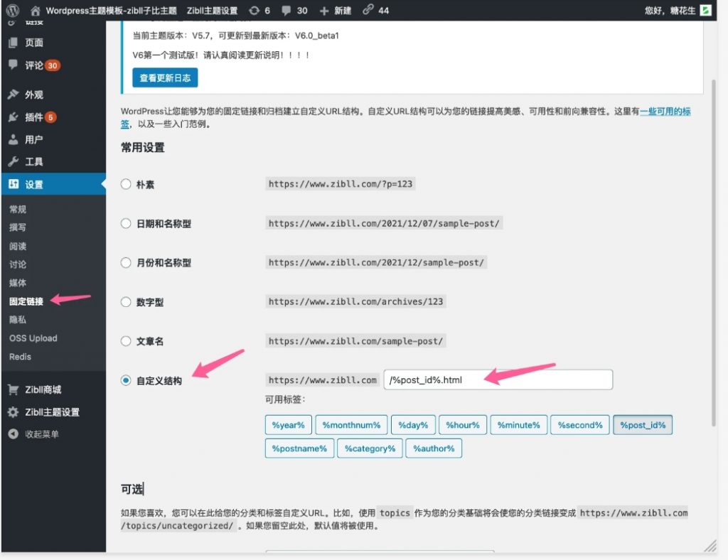Click the page vertical scrollbar
The width and height of the screenshot is (728, 560).
714,253
